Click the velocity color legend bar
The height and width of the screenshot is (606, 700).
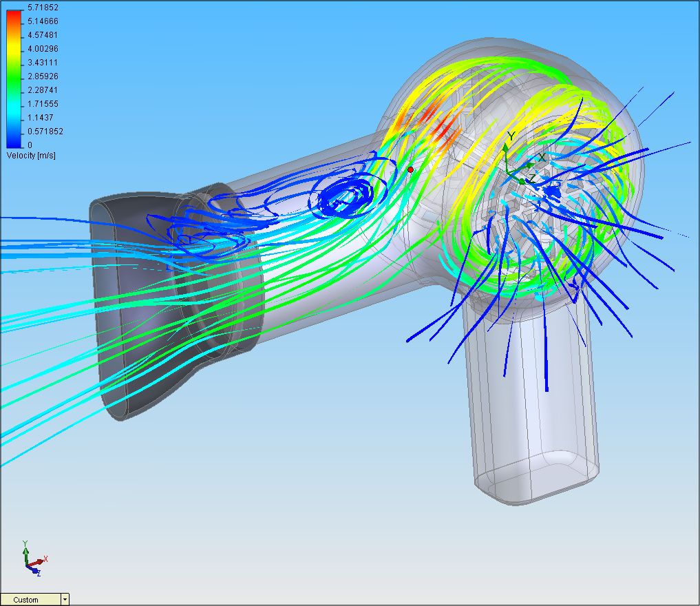point(14,77)
